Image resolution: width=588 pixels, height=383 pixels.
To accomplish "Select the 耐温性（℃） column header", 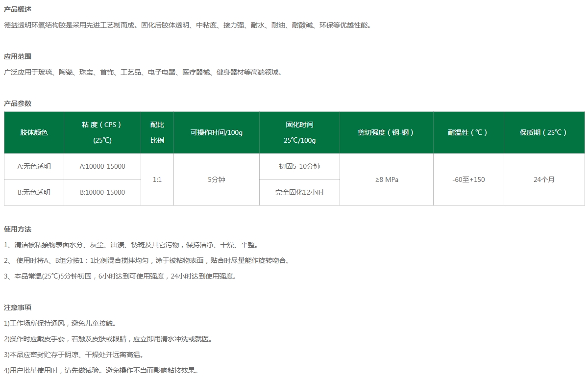I will coord(468,132).
